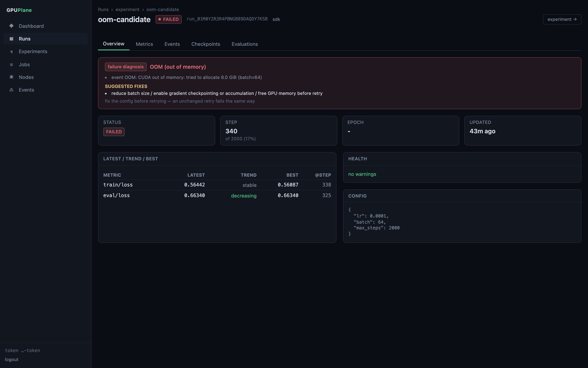Click the step value 325
This screenshot has width=588, height=368.
pos(326,195)
